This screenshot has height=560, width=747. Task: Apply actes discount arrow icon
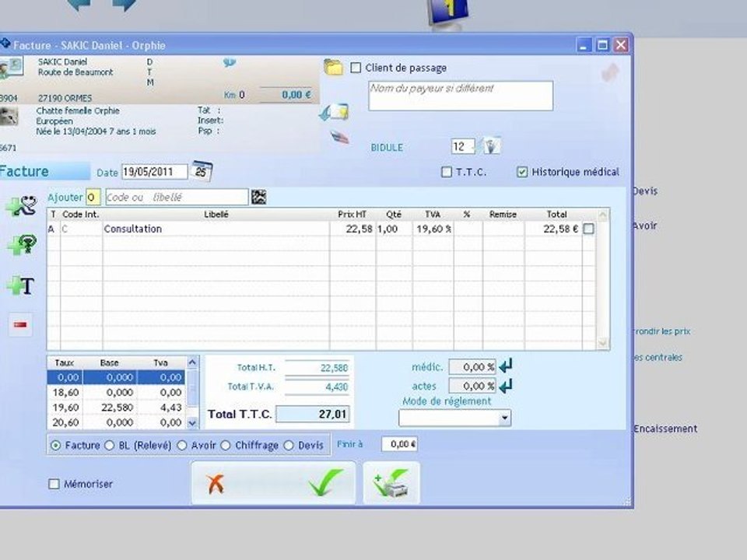(506, 385)
